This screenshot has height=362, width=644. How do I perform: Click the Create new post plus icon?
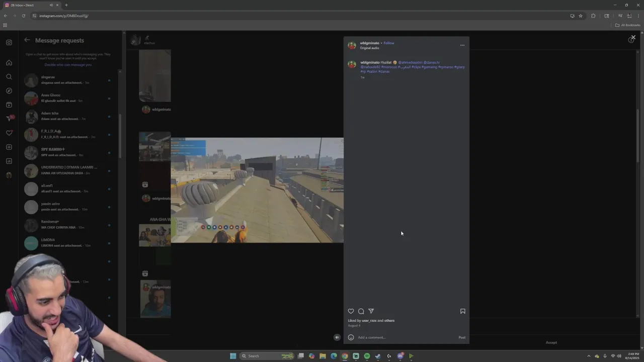pyautogui.click(x=9, y=147)
